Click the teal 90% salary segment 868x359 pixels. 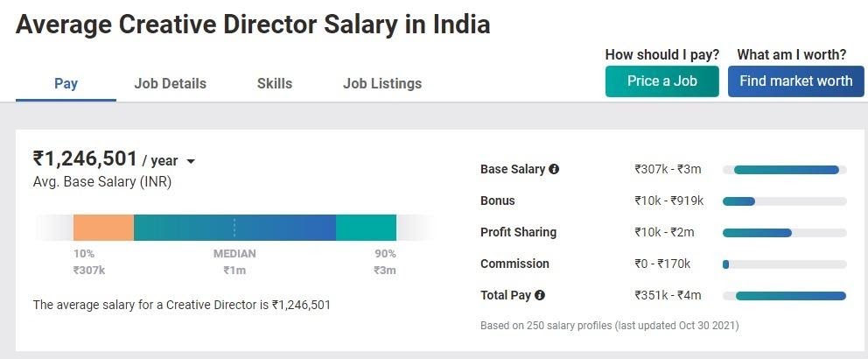pyautogui.click(x=366, y=227)
